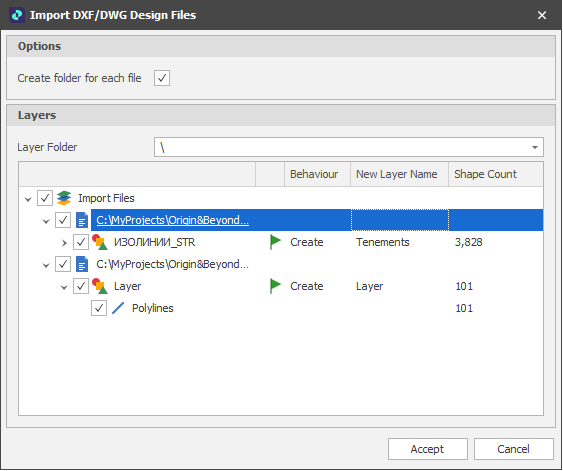Click the green flag on ИЗОЛИНИИ_STR row
This screenshot has width=563, height=471.
(275, 242)
